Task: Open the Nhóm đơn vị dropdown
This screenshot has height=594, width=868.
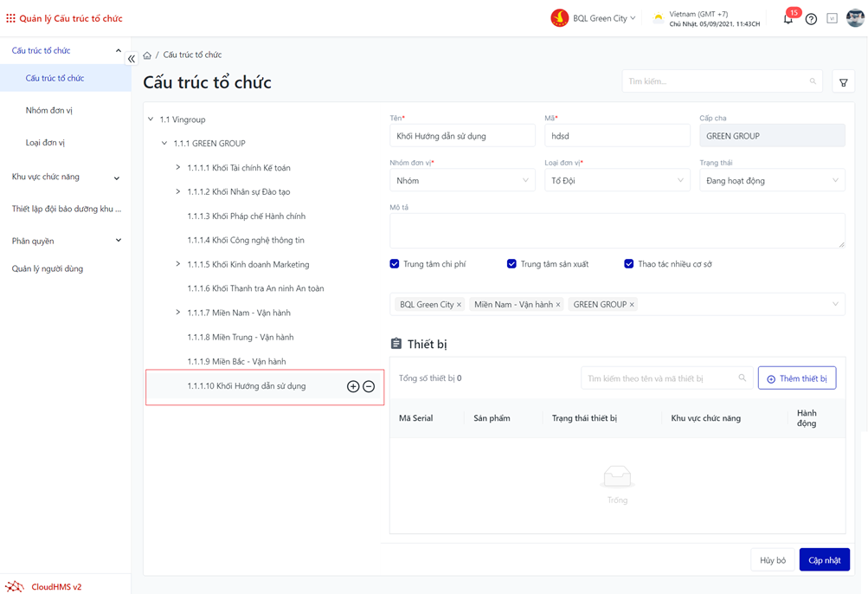Action: (x=462, y=181)
